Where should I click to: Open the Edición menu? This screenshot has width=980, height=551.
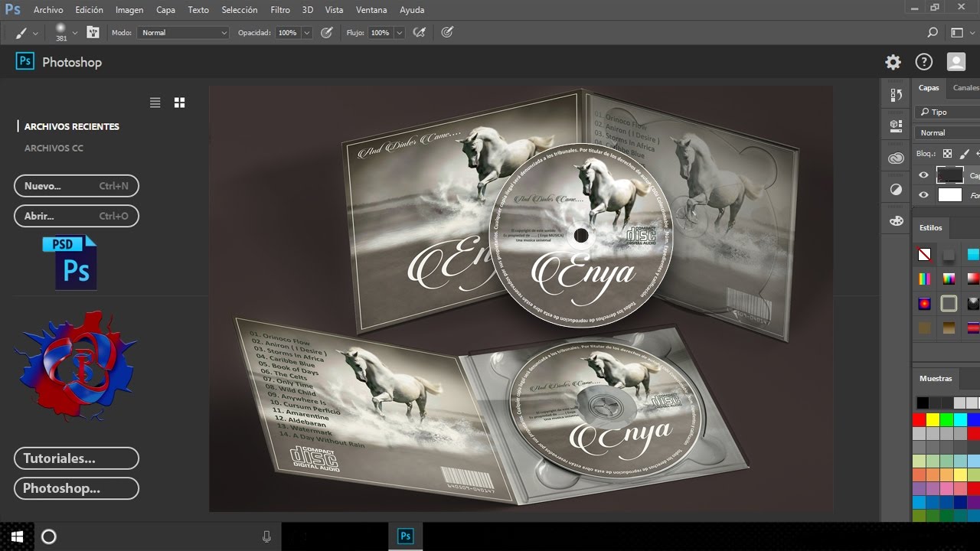(90, 10)
